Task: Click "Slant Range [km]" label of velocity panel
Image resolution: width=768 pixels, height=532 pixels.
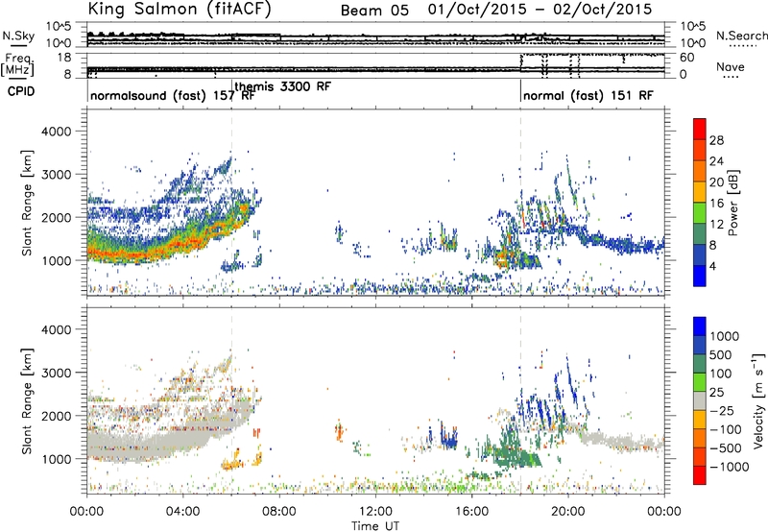Action: click(27, 400)
